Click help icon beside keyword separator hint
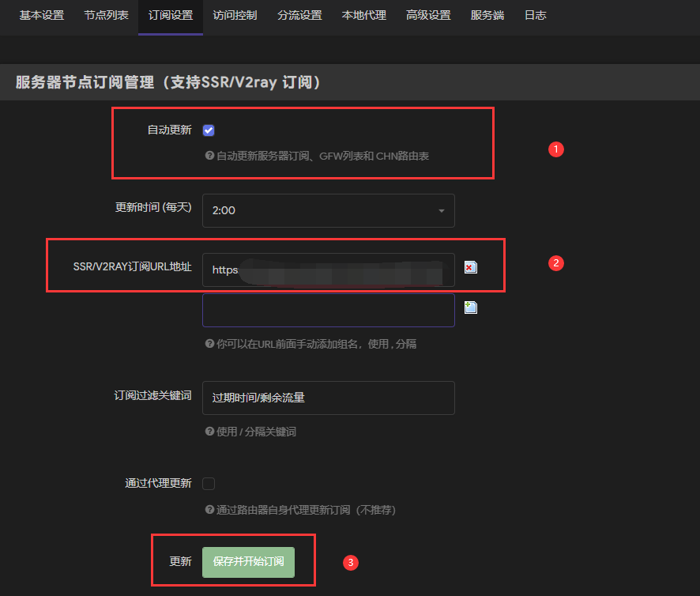This screenshot has height=596, width=700. [x=209, y=431]
